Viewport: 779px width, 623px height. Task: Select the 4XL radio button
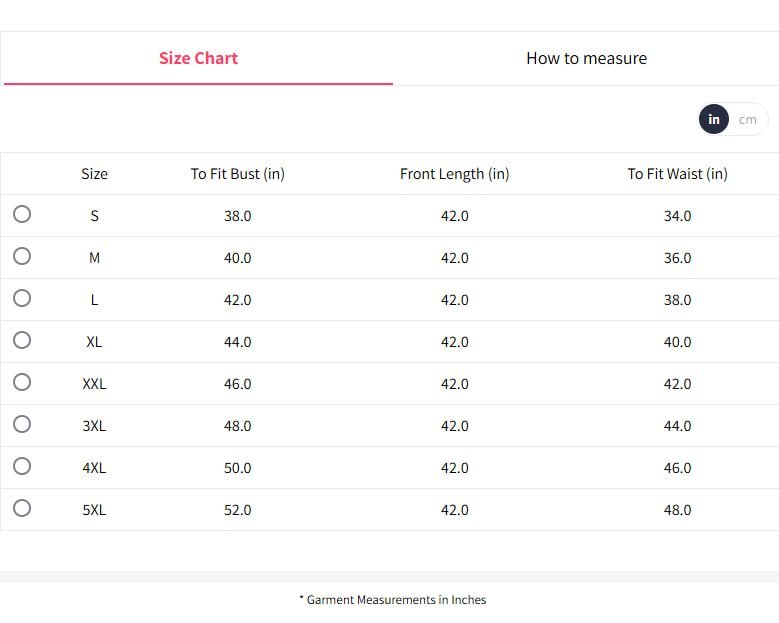tap(22, 466)
